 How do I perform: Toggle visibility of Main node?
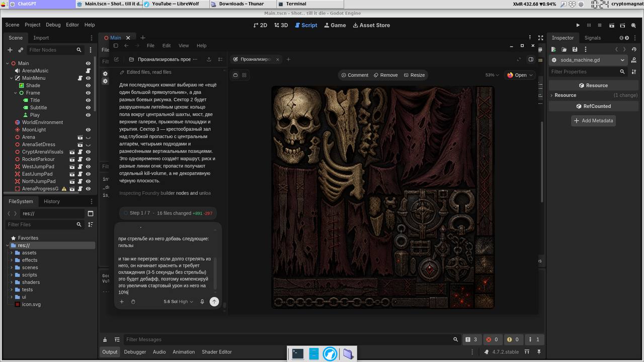tap(88, 63)
